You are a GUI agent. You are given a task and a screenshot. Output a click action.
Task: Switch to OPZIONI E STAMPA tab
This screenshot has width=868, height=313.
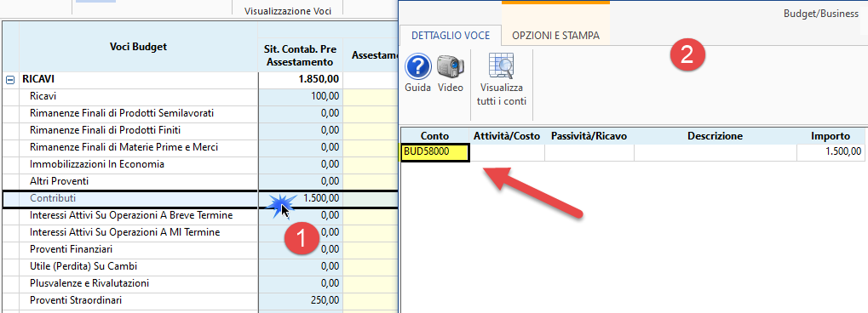tap(555, 36)
